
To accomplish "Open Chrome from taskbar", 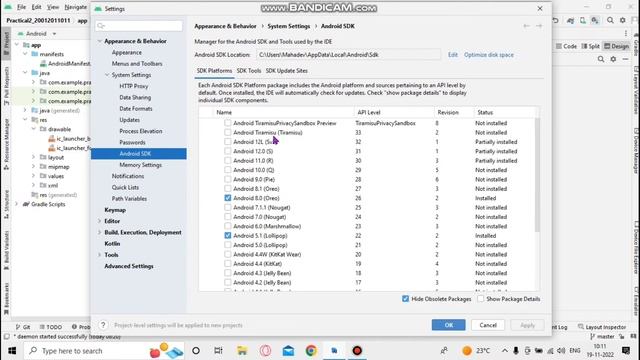I will 311,351.
